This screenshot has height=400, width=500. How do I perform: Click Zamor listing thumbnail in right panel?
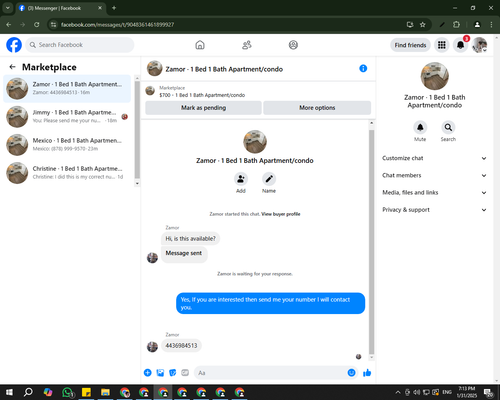(x=435, y=76)
